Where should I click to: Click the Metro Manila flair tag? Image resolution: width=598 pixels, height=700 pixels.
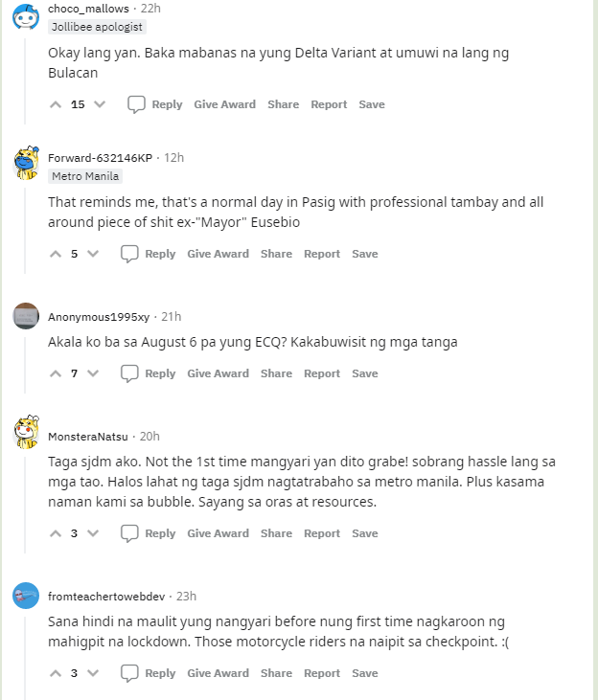click(x=85, y=176)
